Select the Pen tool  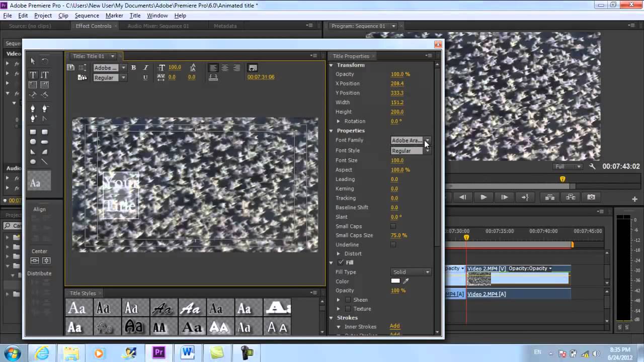[33, 108]
